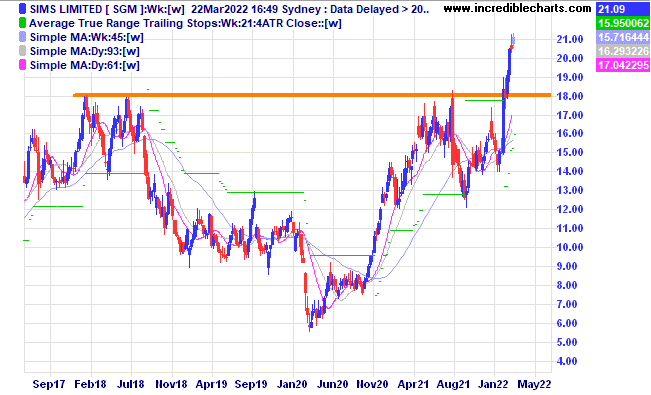The image size is (651, 395).
Task: Click the Jul18 date axis label
Action: (x=130, y=384)
